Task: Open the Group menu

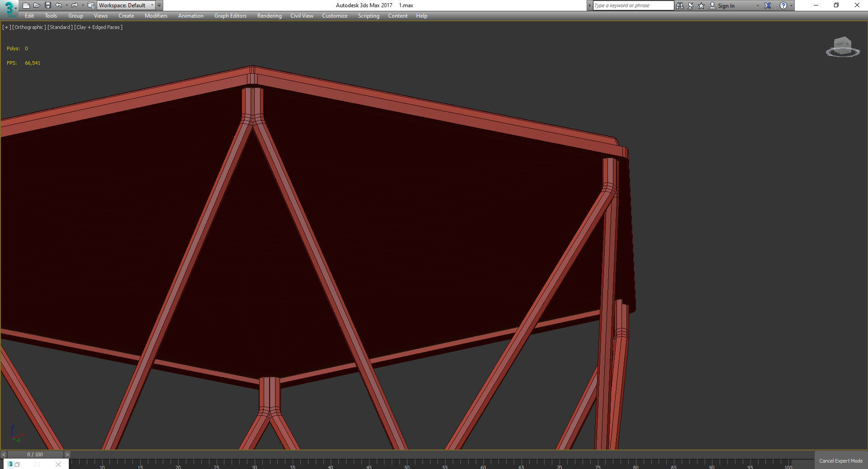Action: click(x=76, y=16)
